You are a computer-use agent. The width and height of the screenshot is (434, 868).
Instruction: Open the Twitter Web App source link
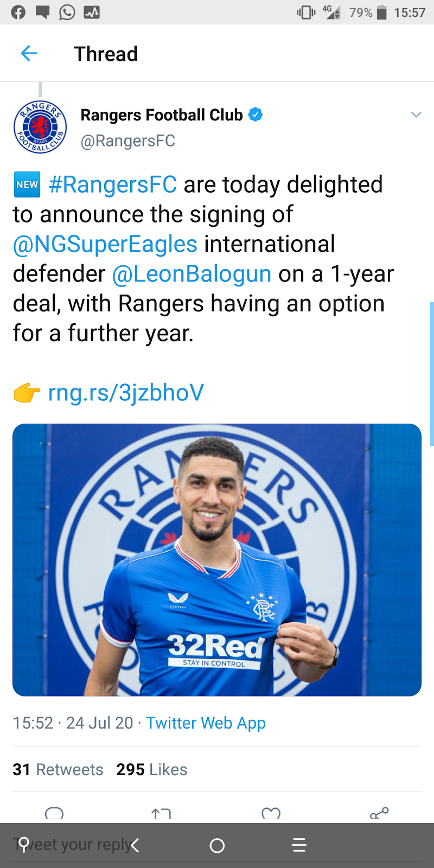point(206,723)
